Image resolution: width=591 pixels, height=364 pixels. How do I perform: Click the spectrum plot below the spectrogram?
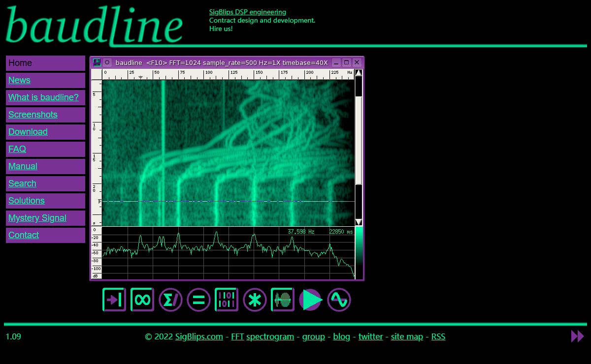click(x=229, y=253)
